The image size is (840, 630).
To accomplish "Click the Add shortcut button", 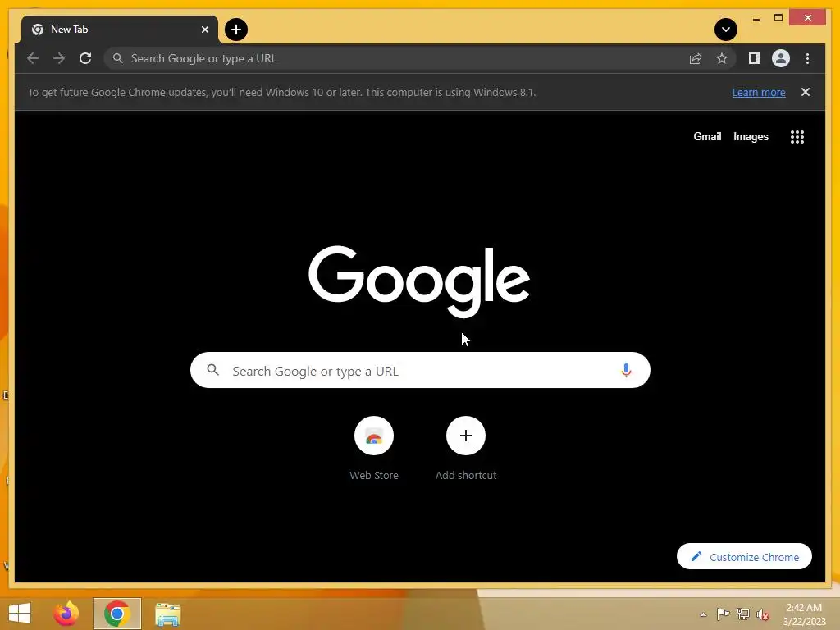I will pos(466,449).
